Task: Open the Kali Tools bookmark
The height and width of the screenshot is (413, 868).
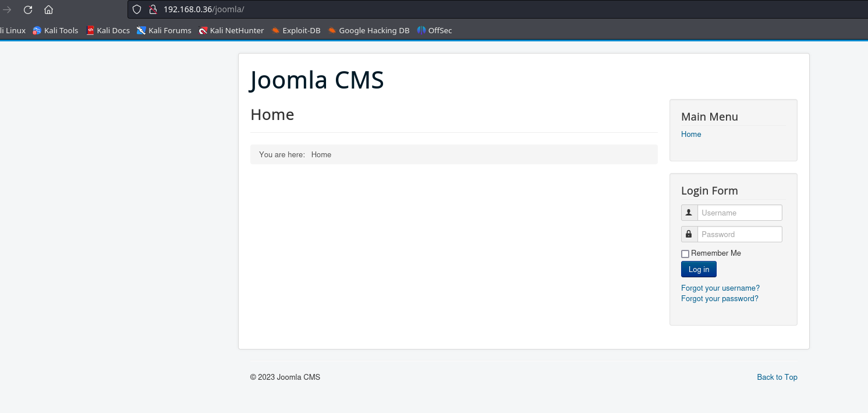Action: point(55,30)
